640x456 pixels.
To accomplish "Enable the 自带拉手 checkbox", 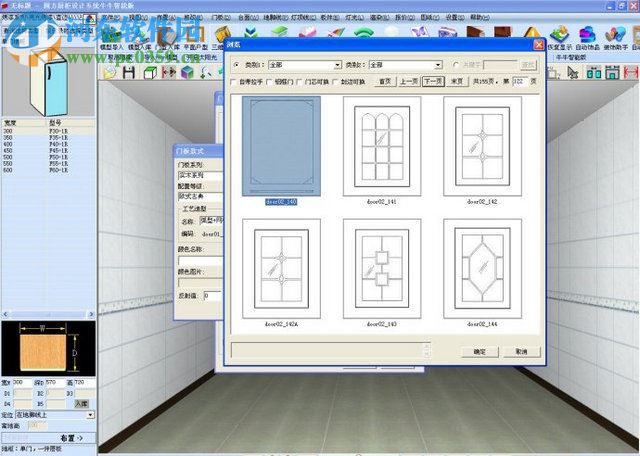I will [x=234, y=82].
